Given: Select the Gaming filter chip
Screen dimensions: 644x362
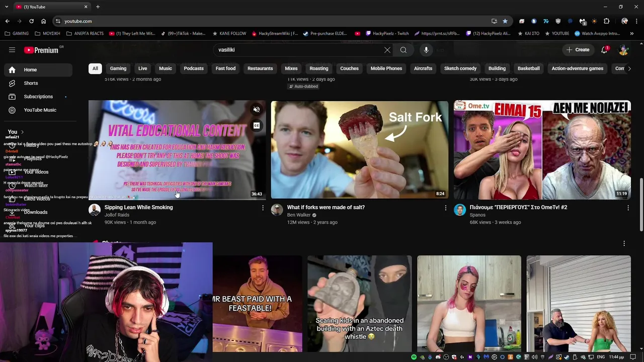Looking at the screenshot, I should [118, 68].
